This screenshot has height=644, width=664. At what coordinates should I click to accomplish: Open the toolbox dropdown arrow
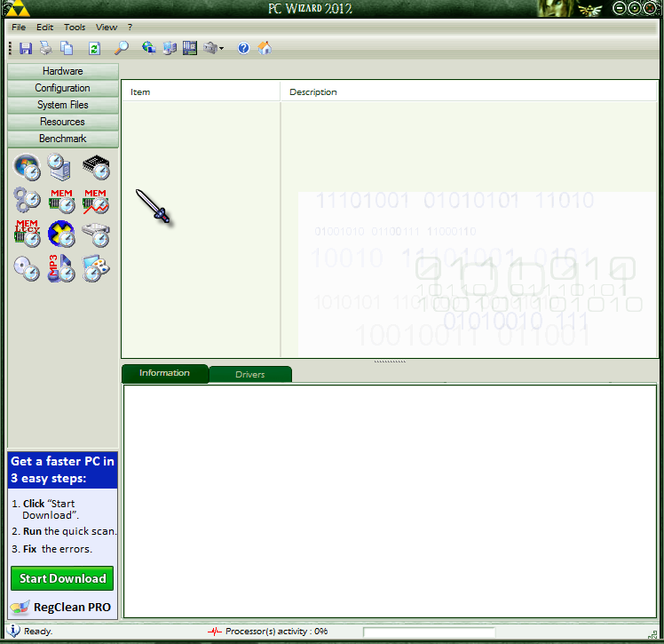click(221, 49)
